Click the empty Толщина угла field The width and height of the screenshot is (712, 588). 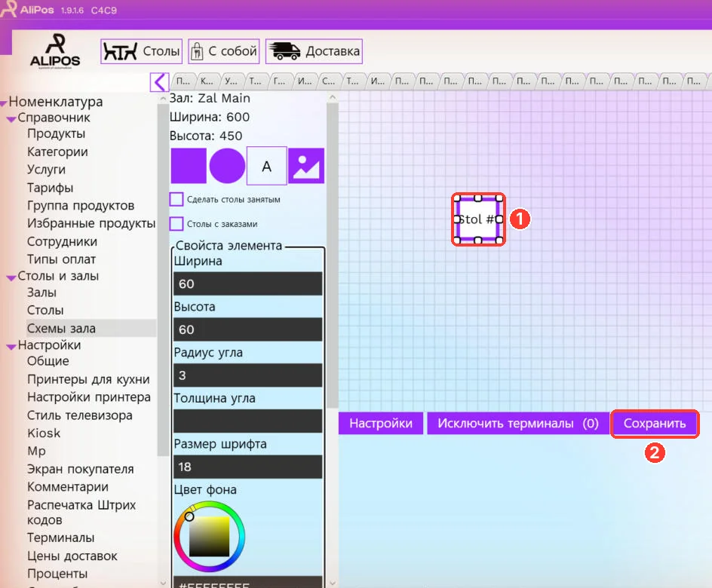[248, 421]
